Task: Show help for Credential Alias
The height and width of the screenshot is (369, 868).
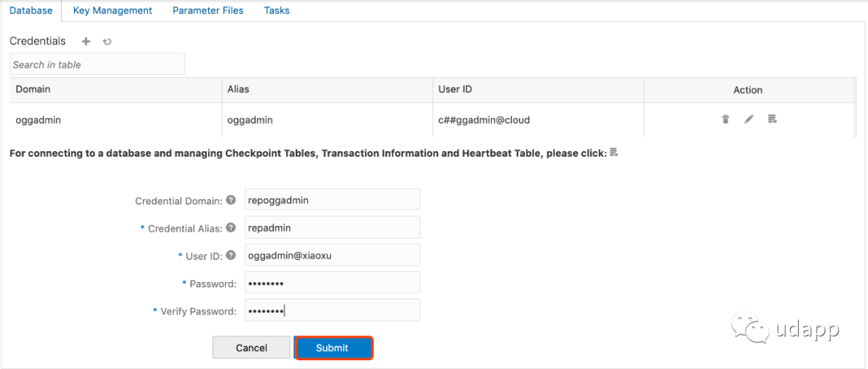Action: (231, 228)
